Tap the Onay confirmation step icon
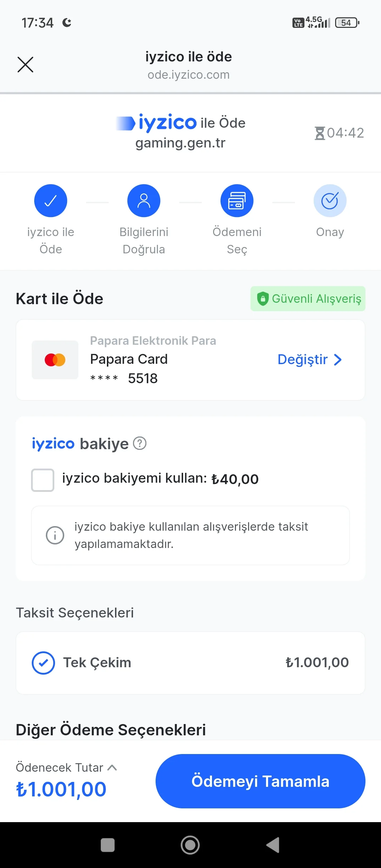The height and width of the screenshot is (868, 381). point(330,201)
